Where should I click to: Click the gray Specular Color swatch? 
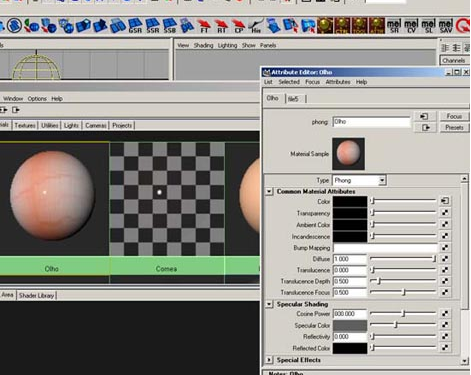coord(350,326)
